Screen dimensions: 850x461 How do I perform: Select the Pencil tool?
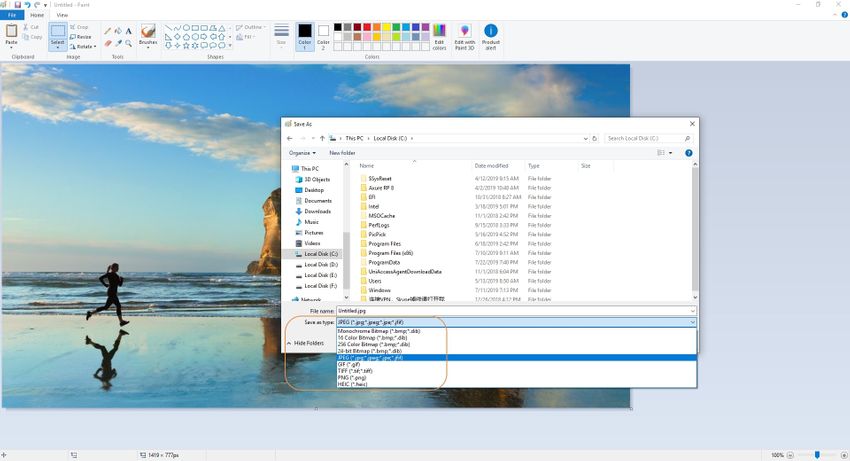[x=108, y=31]
